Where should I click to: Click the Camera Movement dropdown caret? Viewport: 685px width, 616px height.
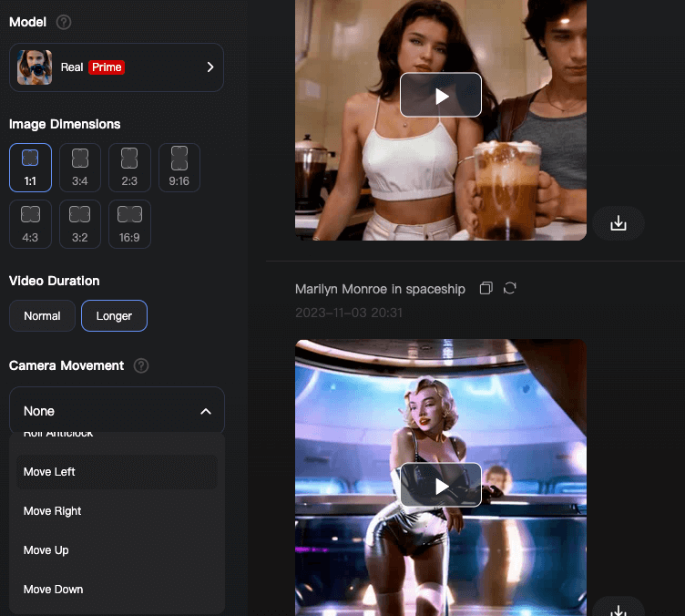pyautogui.click(x=206, y=411)
